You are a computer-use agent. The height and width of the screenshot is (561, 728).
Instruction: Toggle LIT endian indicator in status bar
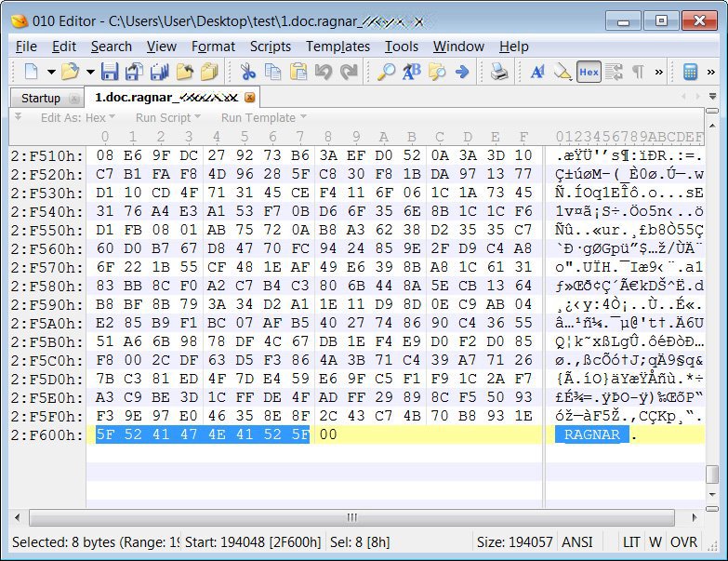tap(631, 541)
